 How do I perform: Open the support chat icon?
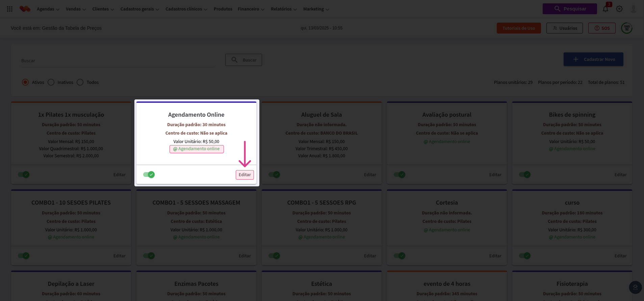pos(635,287)
